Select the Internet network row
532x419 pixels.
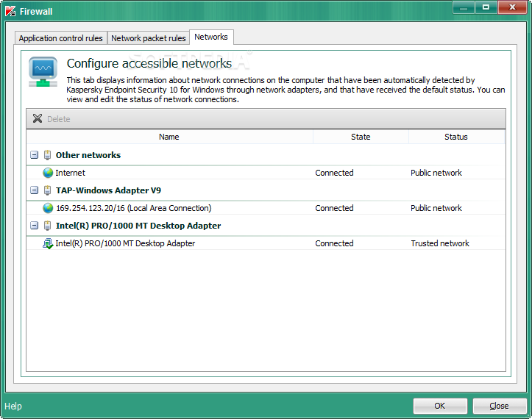[x=266, y=173]
